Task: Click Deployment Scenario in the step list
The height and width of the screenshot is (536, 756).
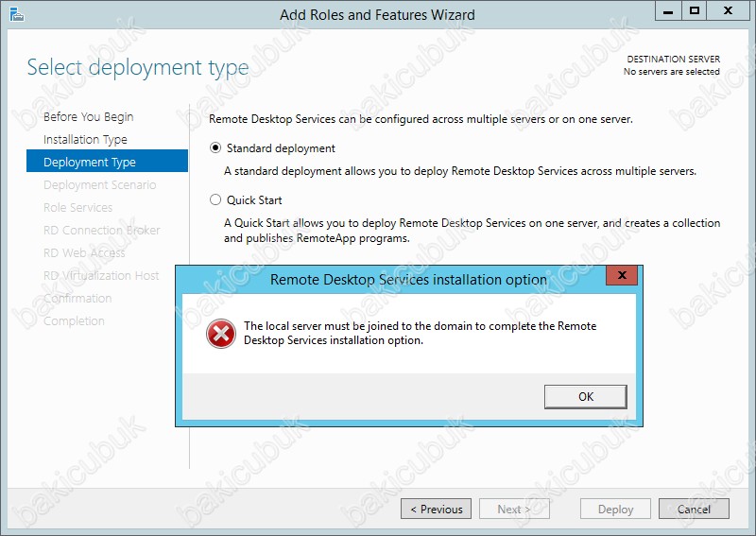Action: (x=100, y=185)
